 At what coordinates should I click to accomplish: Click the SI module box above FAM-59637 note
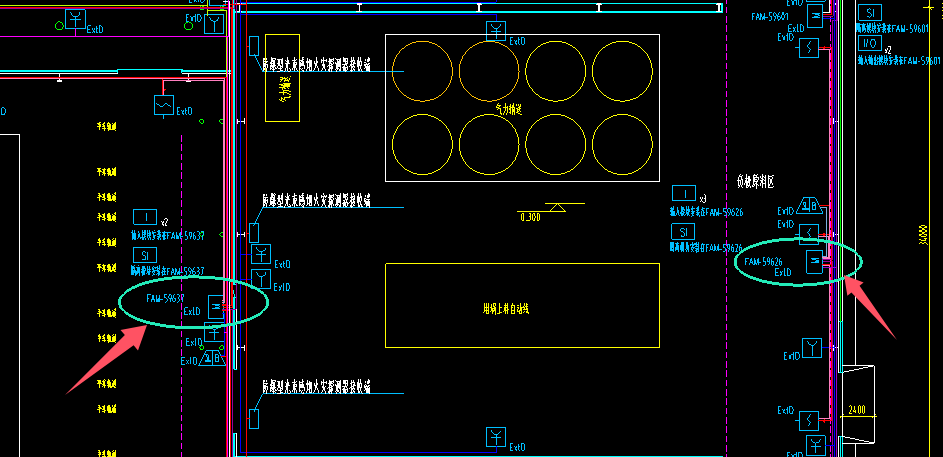point(144,255)
